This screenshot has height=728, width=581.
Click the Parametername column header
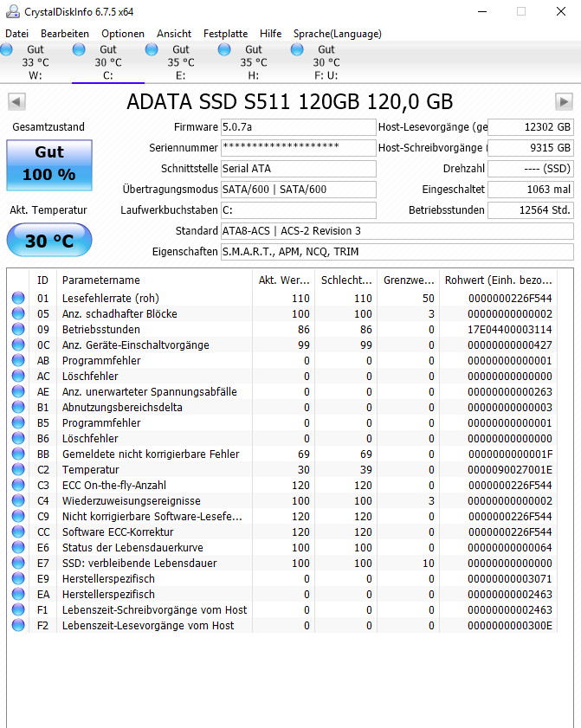tap(155, 280)
